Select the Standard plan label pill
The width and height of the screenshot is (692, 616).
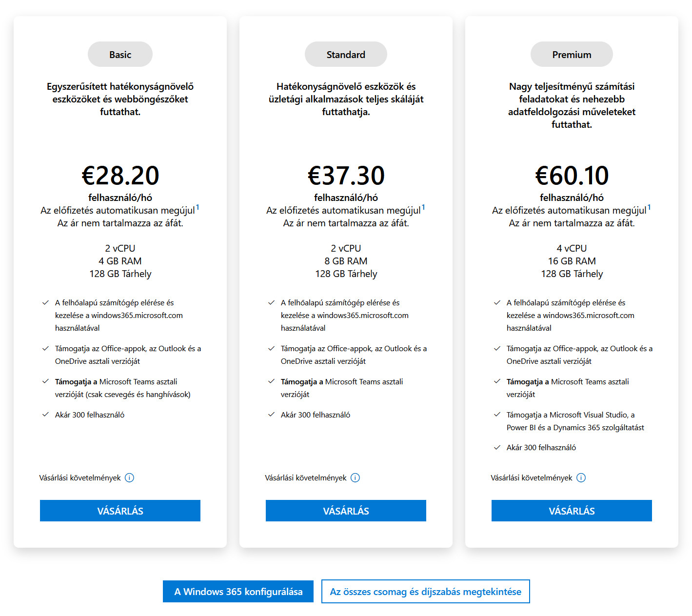pos(346,54)
